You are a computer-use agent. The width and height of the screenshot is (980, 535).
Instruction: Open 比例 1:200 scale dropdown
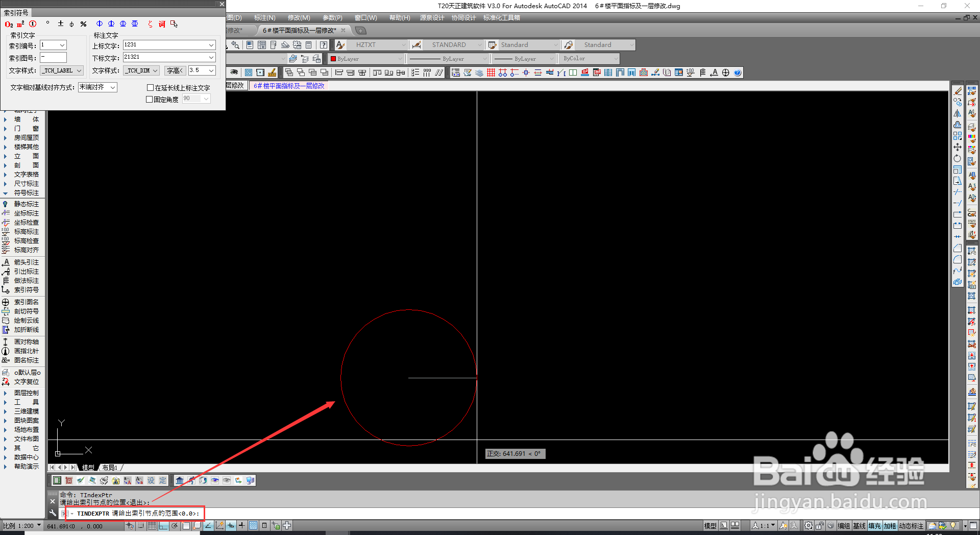click(x=39, y=525)
